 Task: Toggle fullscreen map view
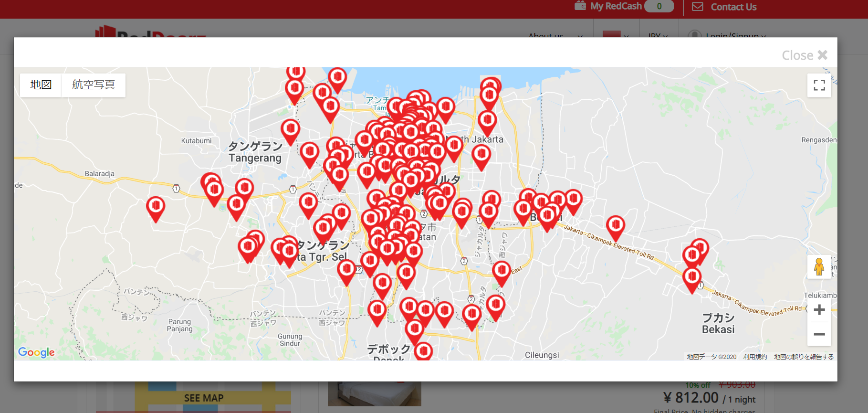[x=819, y=85]
